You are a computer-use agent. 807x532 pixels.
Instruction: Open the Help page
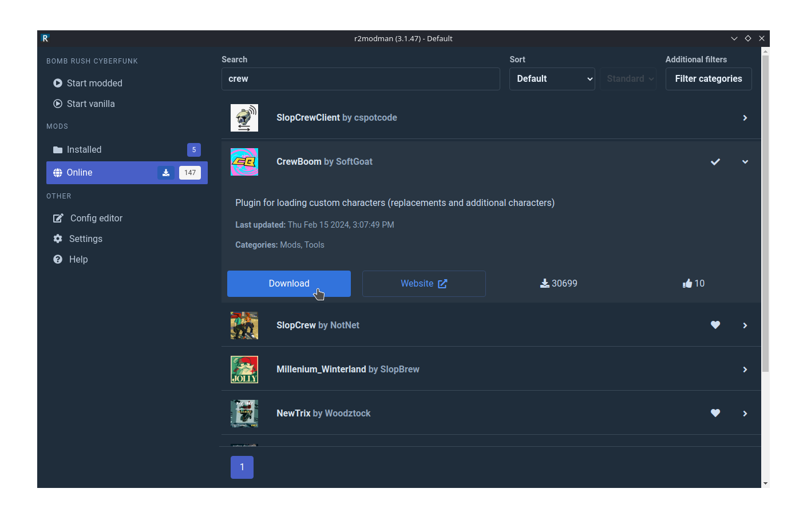click(127, 259)
